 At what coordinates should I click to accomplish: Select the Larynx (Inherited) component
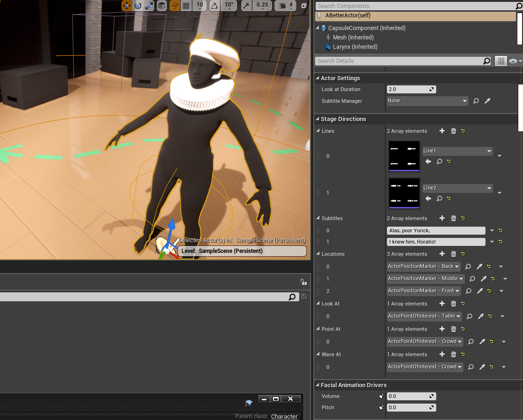pyautogui.click(x=355, y=47)
